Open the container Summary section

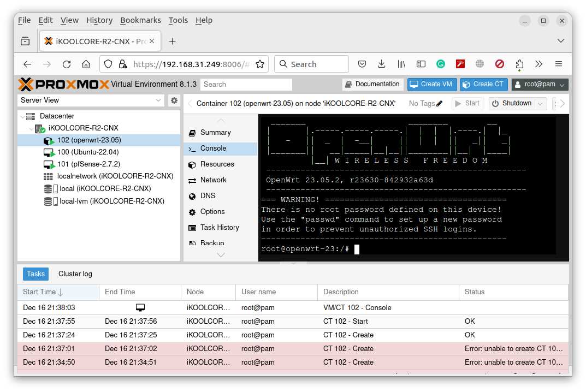[221, 133]
